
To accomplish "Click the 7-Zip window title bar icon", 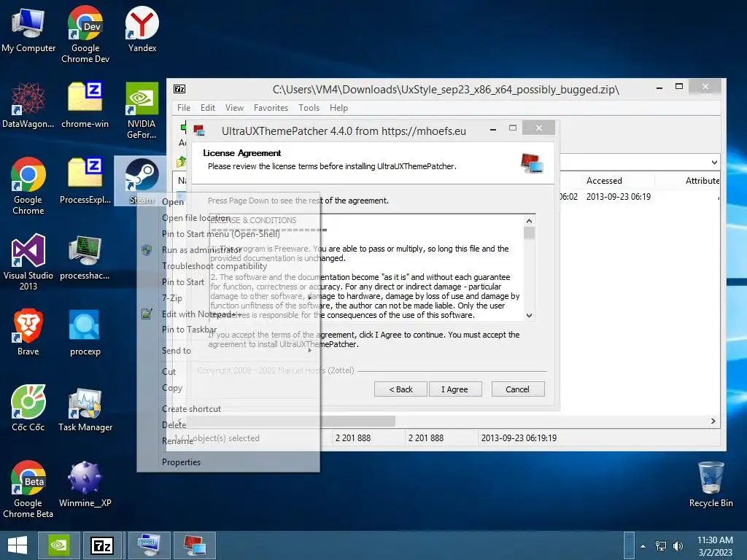I will 179,89.
